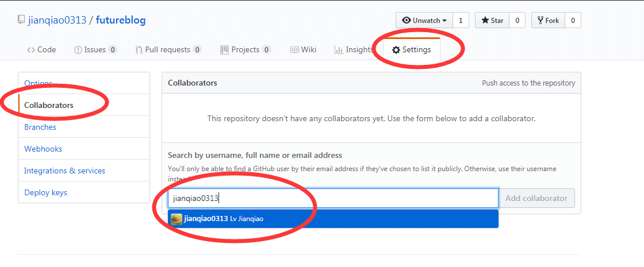
Task: Click the Issues exclamation icon
Action: click(78, 50)
